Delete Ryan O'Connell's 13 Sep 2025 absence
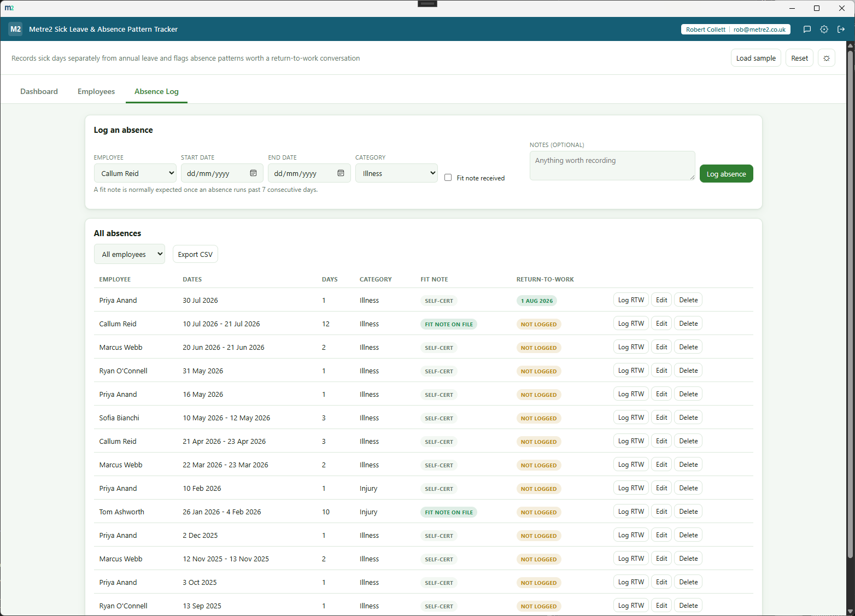The image size is (855, 616). click(688, 606)
